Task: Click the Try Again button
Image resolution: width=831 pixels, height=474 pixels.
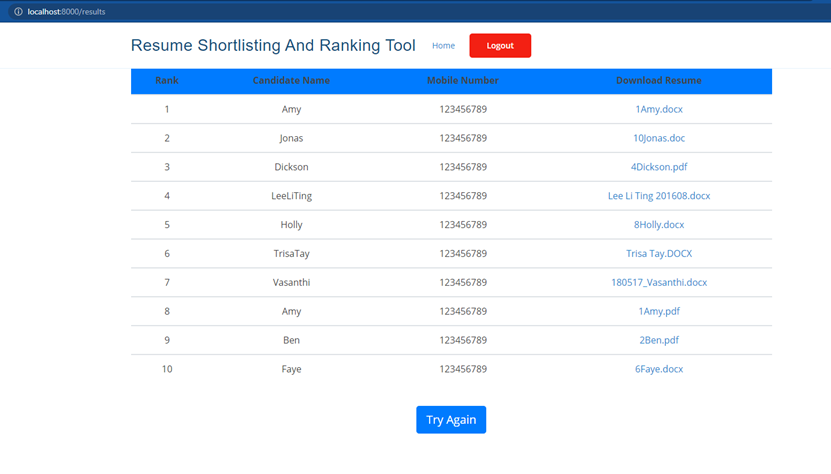Action: pyautogui.click(x=451, y=420)
